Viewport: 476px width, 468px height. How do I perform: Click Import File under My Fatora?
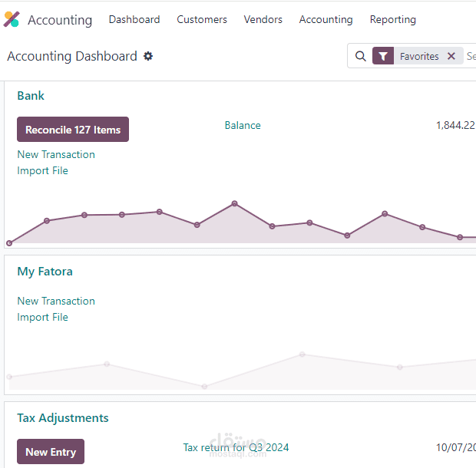pyautogui.click(x=43, y=317)
